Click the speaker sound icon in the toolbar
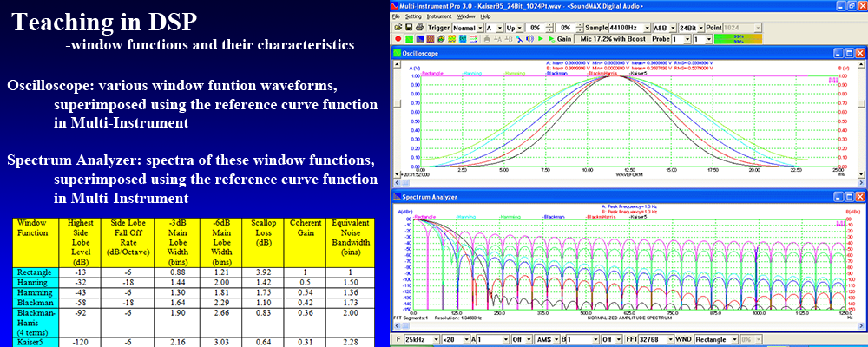Viewport: 868px width, 347px height. [529, 39]
